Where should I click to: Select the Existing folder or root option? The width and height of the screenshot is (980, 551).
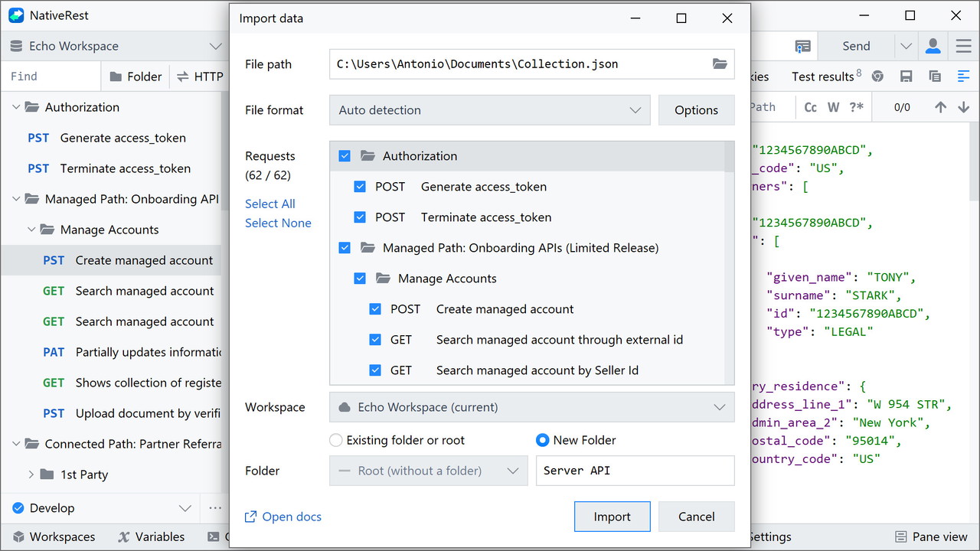(336, 440)
